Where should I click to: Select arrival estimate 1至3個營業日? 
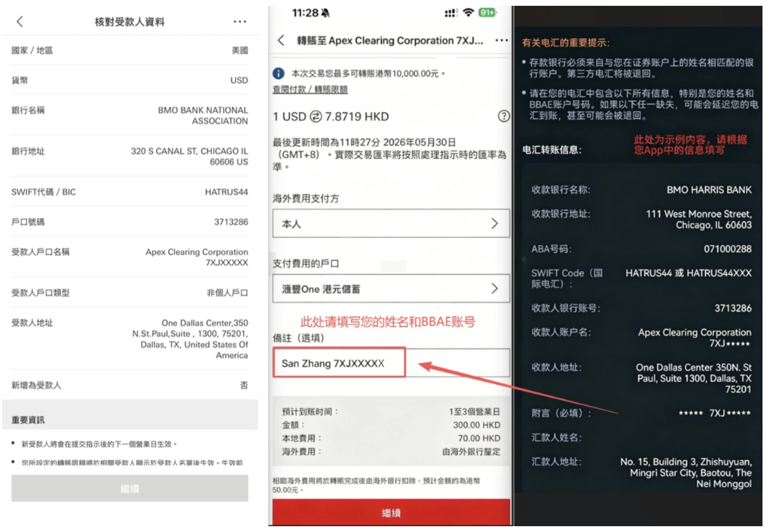(x=474, y=412)
